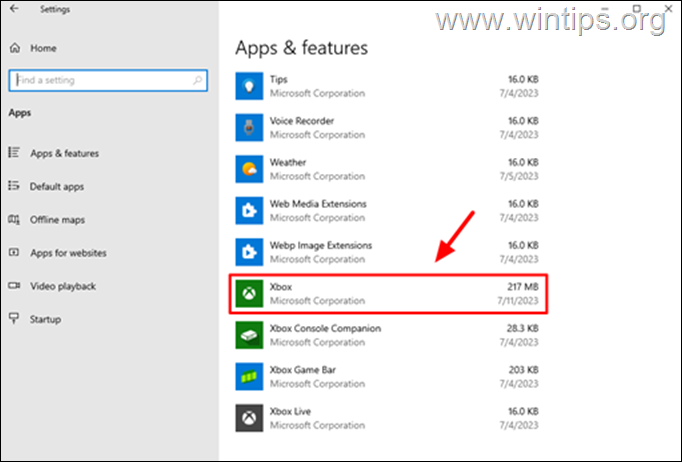Click the Xbox Game Bar name
682x462 pixels.
303,370
